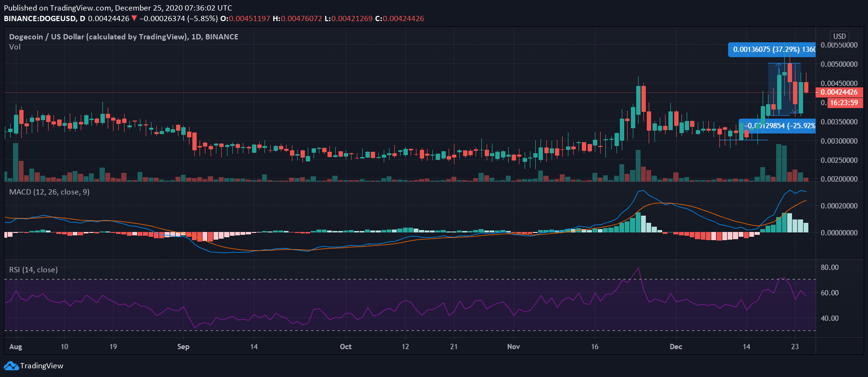This screenshot has width=868, height=377.
Task: Click the BINANCE:DOGEUSD, D symbol text
Action: 45,18
